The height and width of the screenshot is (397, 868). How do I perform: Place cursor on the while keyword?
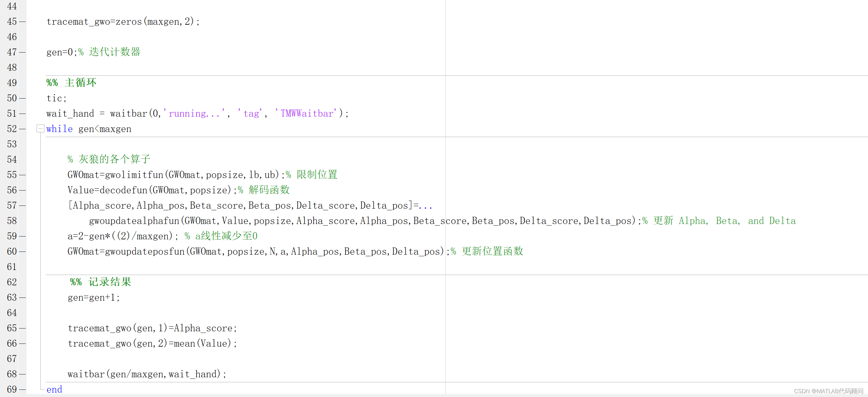pos(59,129)
